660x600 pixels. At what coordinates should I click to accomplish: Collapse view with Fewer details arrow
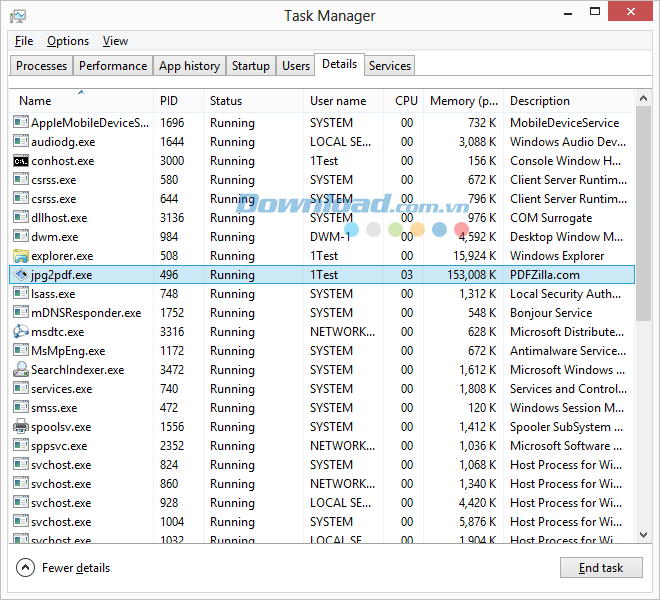tap(26, 568)
